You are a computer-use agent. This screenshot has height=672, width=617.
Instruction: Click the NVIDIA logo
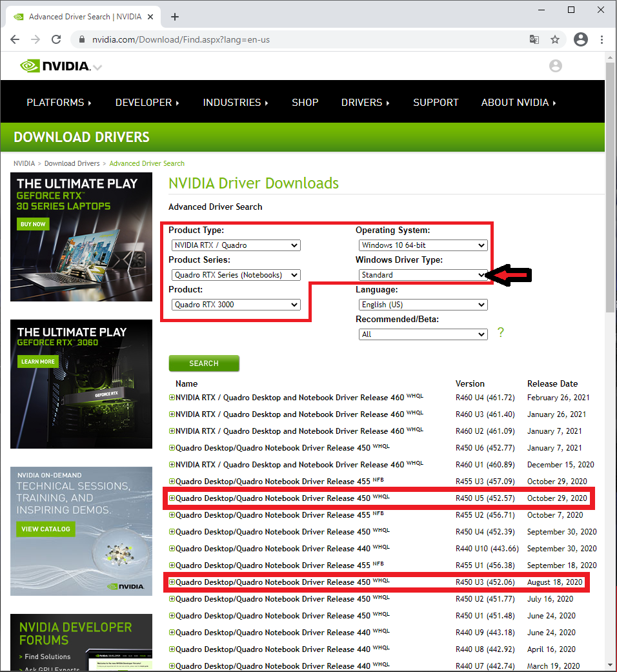point(56,66)
